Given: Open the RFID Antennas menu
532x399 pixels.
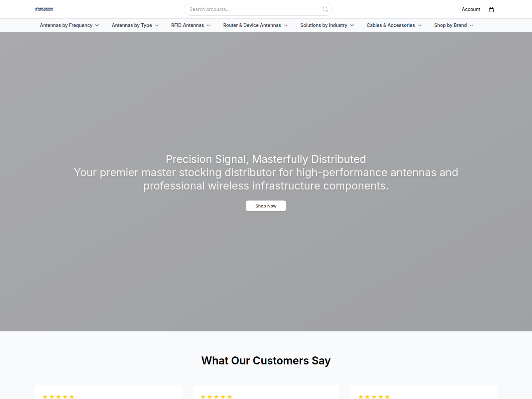Looking at the screenshot, I should coord(191,25).
